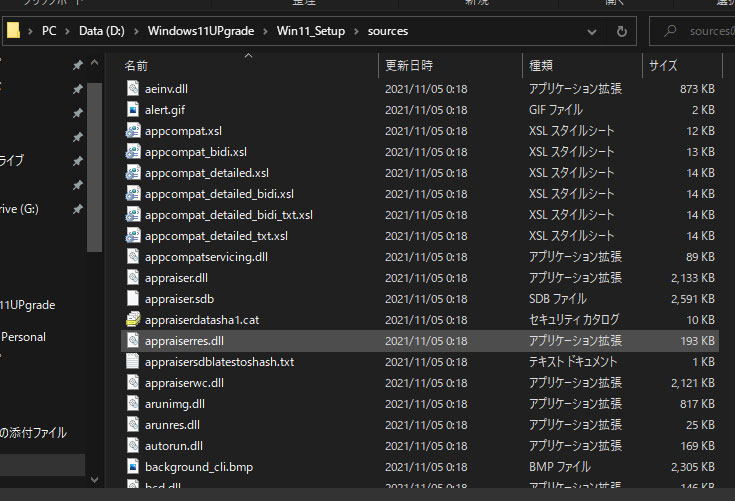Screen dimensions: 735x501
Task: Click the pin icon beside Drive (G:)
Action: pos(77,209)
